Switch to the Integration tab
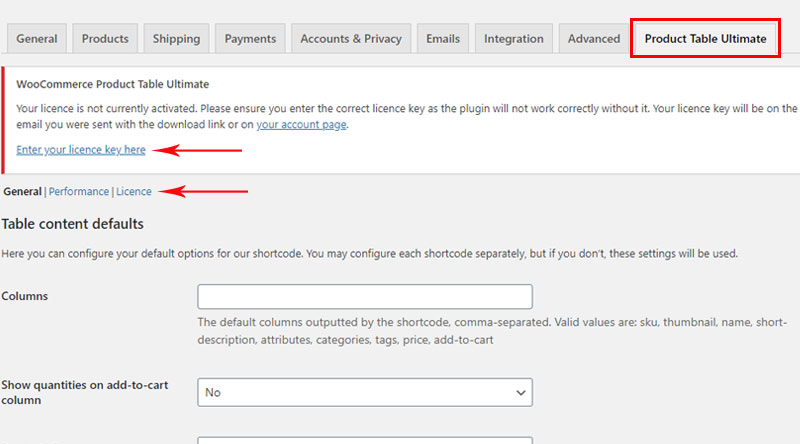Screen dimensions: 800x444 coord(514,38)
